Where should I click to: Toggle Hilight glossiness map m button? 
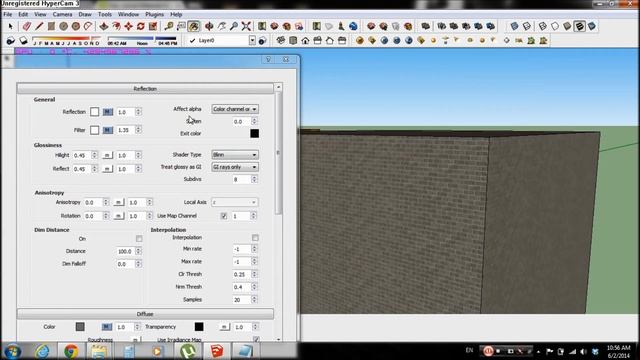(x=107, y=156)
